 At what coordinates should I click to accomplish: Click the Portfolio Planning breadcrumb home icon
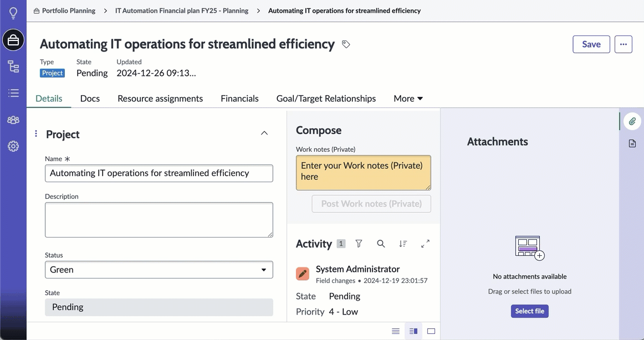point(37,11)
